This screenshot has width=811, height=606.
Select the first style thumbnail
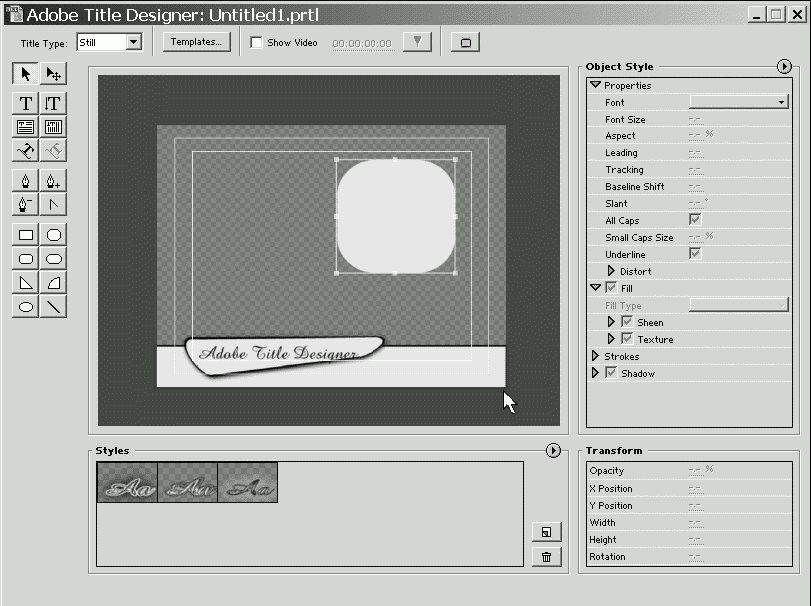click(x=127, y=482)
